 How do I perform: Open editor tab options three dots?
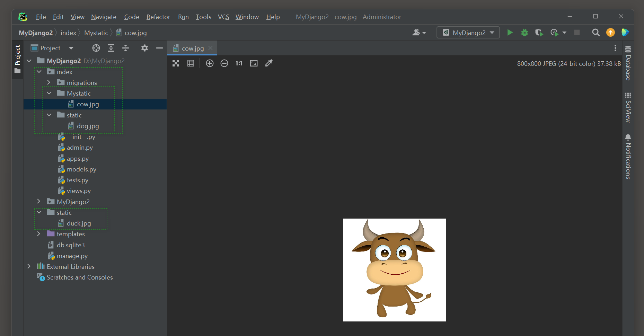pyautogui.click(x=615, y=48)
